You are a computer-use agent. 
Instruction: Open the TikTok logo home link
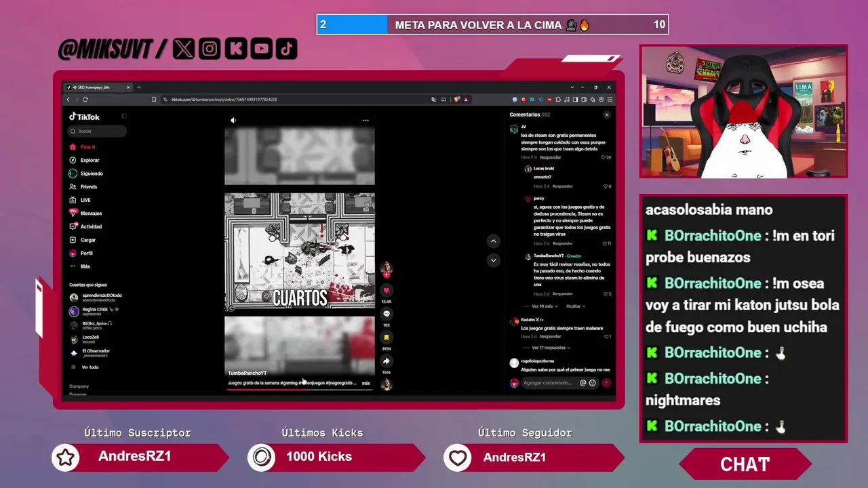point(85,117)
